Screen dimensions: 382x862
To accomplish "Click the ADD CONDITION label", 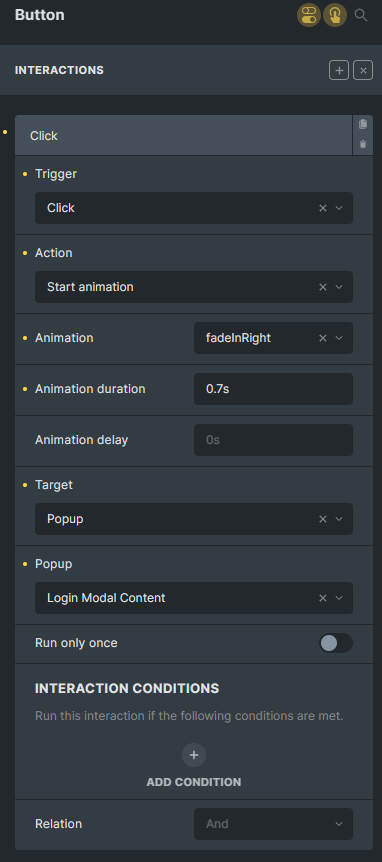I will 194,782.
